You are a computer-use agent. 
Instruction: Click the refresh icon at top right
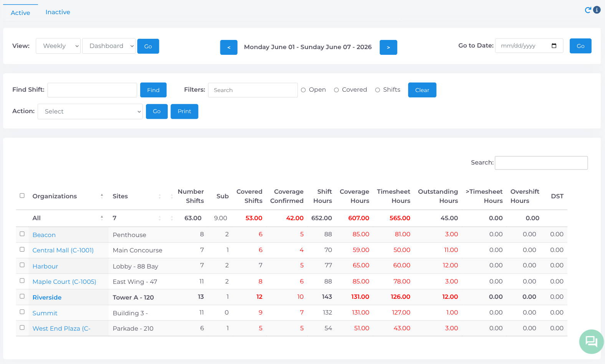[x=588, y=10]
